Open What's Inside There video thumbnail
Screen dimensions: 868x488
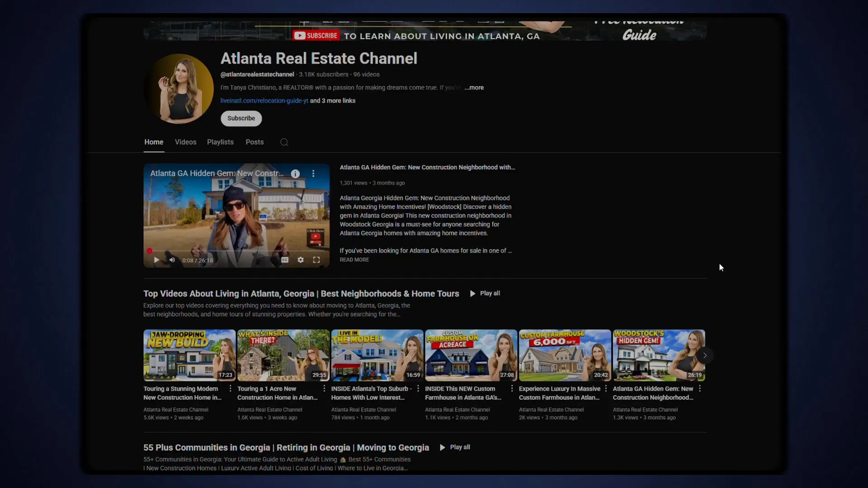[283, 355]
